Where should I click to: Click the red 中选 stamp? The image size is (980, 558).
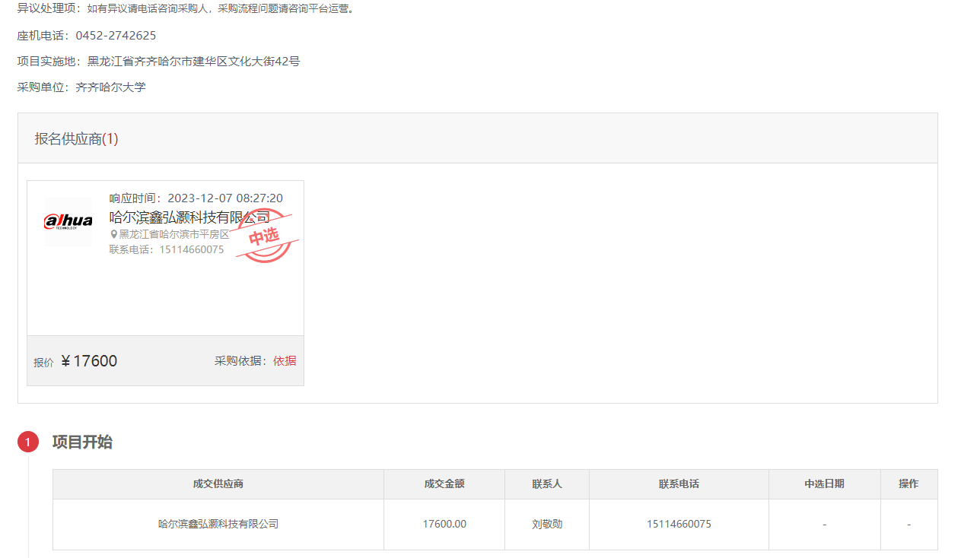265,236
